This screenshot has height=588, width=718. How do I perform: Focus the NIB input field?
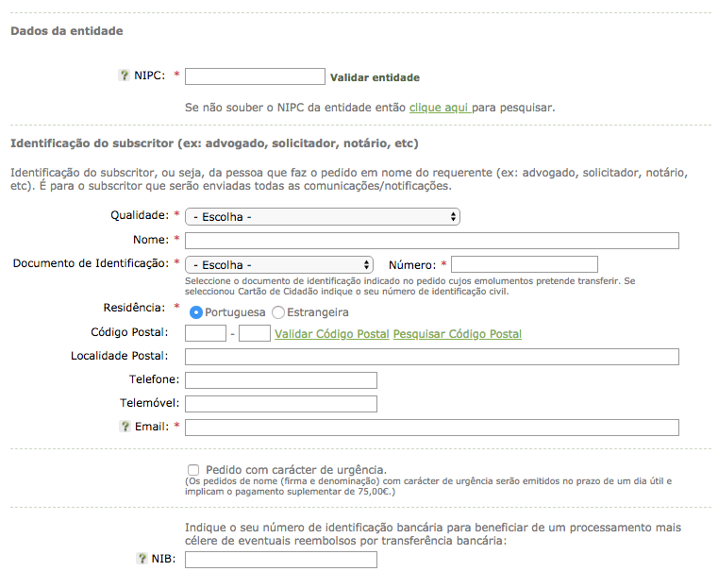click(281, 560)
